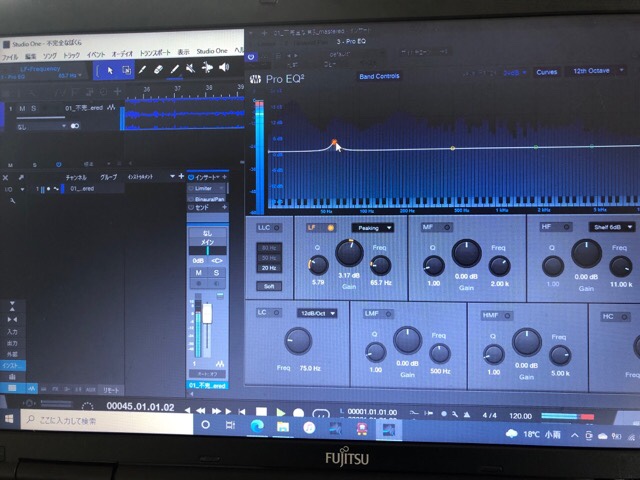
Task: Toggle the LF band enable button
Action: (331, 227)
